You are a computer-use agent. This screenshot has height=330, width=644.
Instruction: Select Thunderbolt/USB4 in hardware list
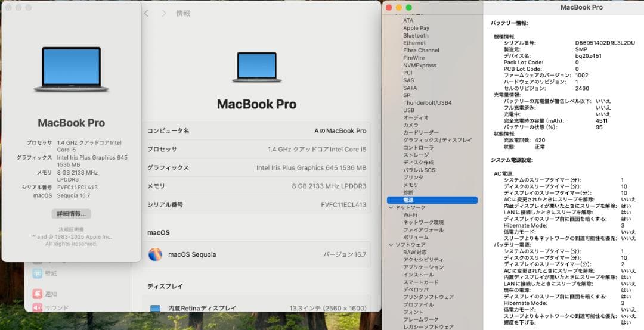427,102
